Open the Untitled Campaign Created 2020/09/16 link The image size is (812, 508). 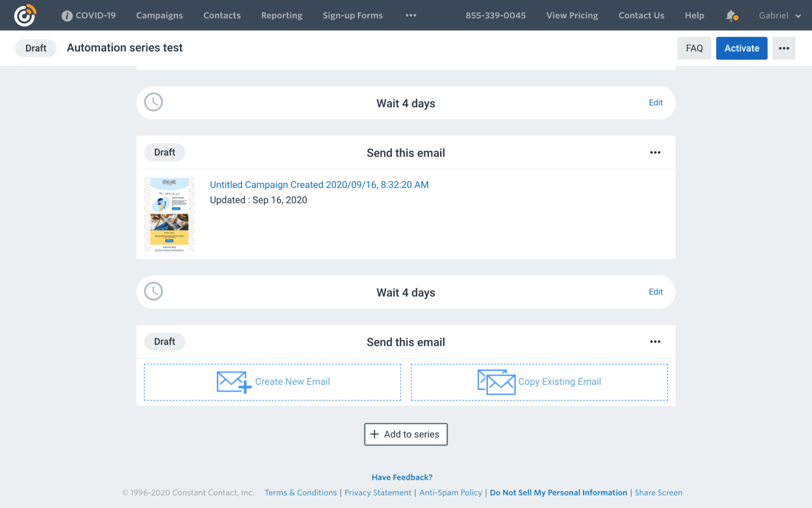click(x=319, y=185)
